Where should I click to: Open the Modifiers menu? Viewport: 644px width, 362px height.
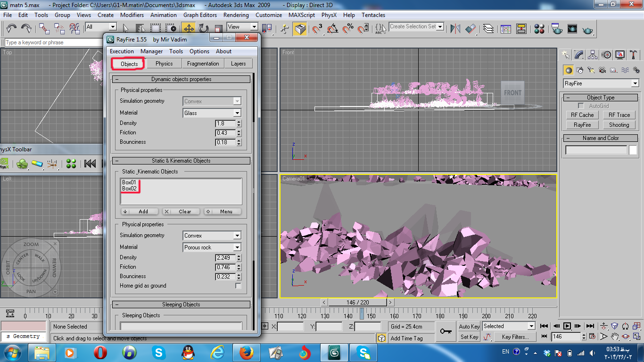tap(132, 15)
